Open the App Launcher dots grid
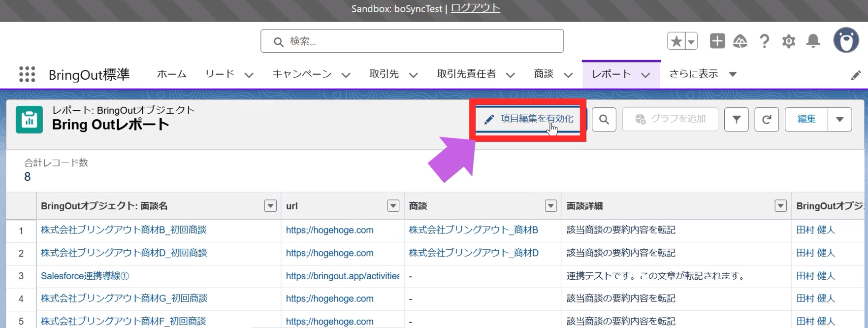 [x=27, y=74]
